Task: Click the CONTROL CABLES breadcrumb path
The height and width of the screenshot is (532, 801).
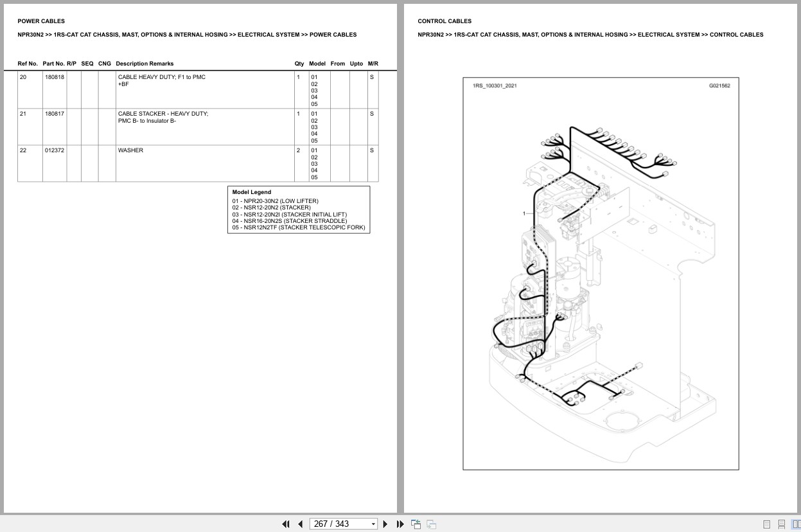Action: click(590, 35)
